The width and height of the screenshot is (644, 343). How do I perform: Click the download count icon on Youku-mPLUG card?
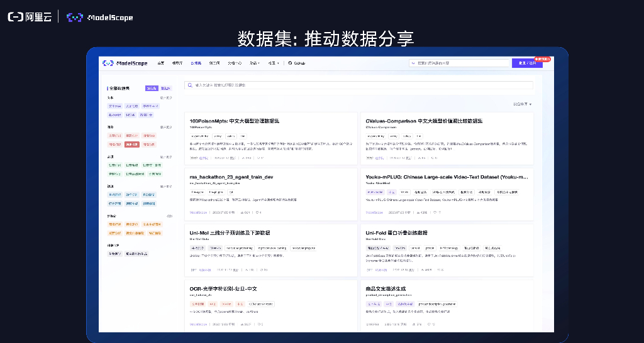pos(416,213)
